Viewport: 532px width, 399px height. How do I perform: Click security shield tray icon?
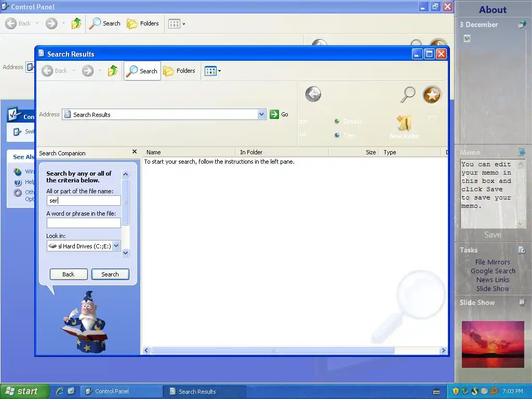[456, 391]
